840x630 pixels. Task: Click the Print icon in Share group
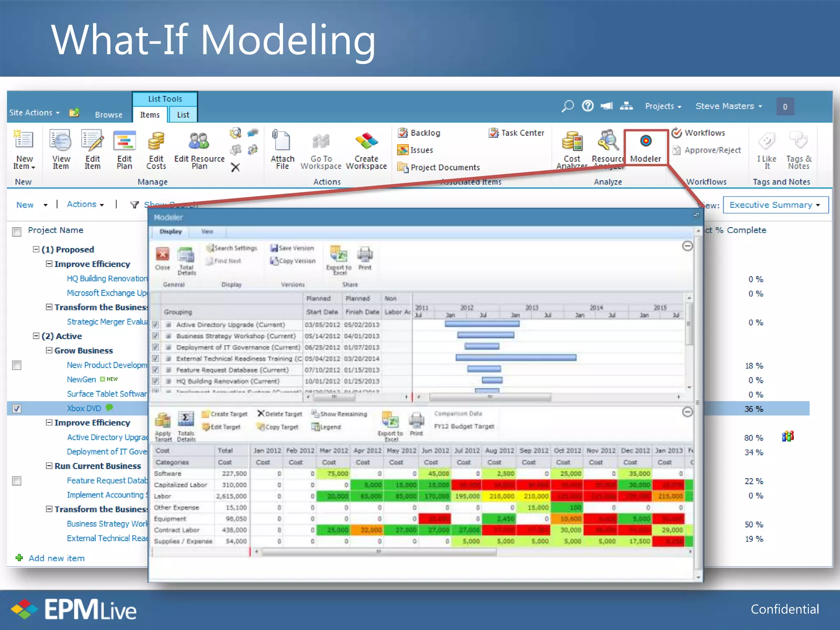pos(365,254)
